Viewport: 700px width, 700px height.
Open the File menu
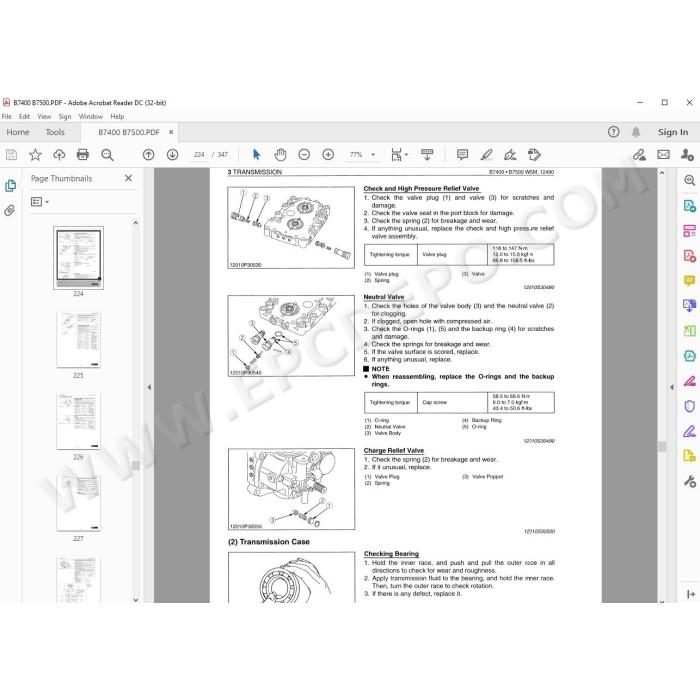tap(7, 117)
